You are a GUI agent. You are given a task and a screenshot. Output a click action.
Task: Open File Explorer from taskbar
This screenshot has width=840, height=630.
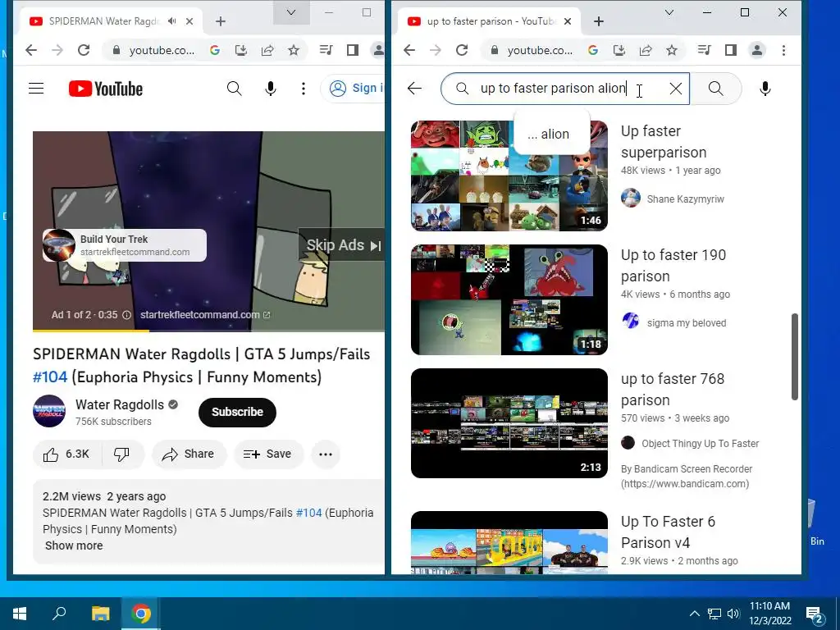(100, 614)
